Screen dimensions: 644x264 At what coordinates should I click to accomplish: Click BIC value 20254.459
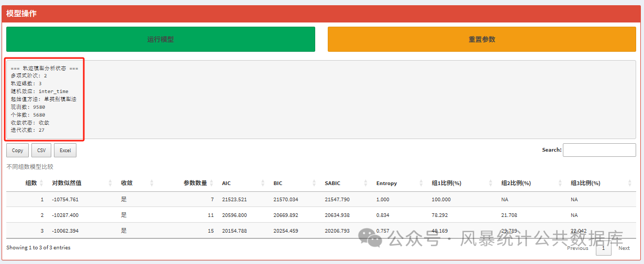coord(286,231)
